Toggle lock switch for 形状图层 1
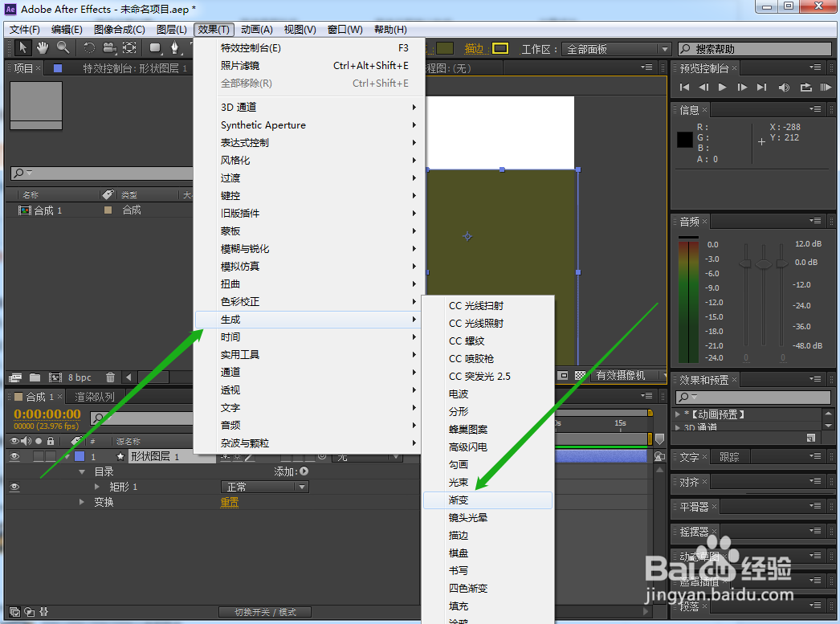The height and width of the screenshot is (624, 840). (x=51, y=456)
